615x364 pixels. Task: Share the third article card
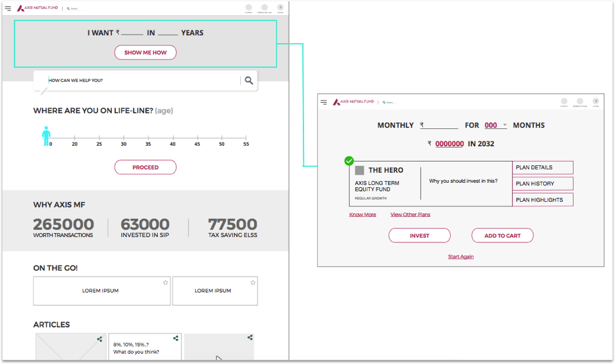(250, 338)
